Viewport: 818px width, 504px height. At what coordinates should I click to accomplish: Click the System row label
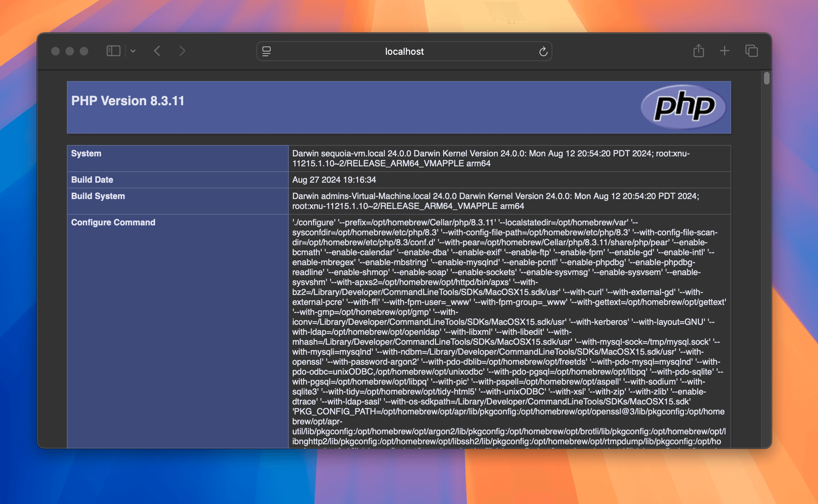86,154
